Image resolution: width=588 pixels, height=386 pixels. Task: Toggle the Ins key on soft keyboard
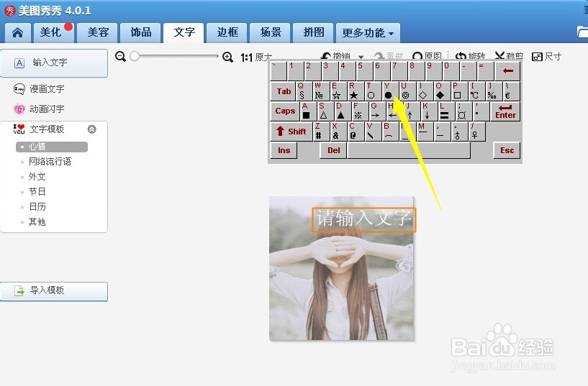pyautogui.click(x=284, y=150)
